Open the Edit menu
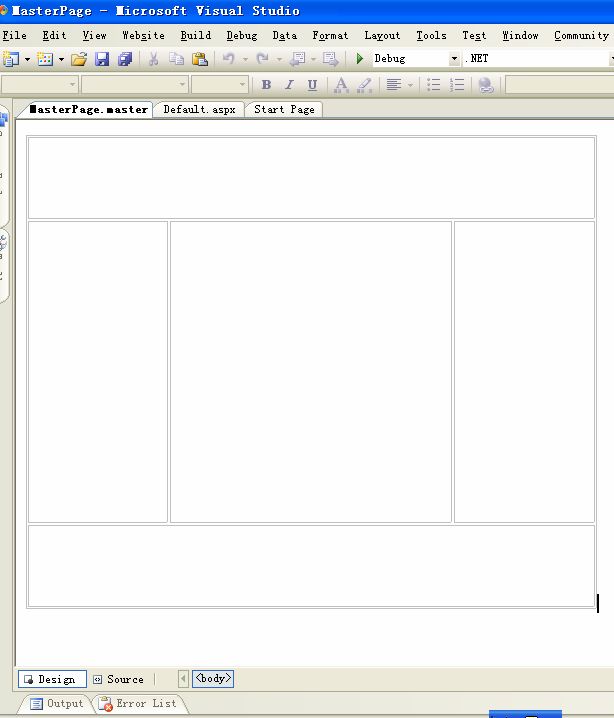 pyautogui.click(x=54, y=35)
